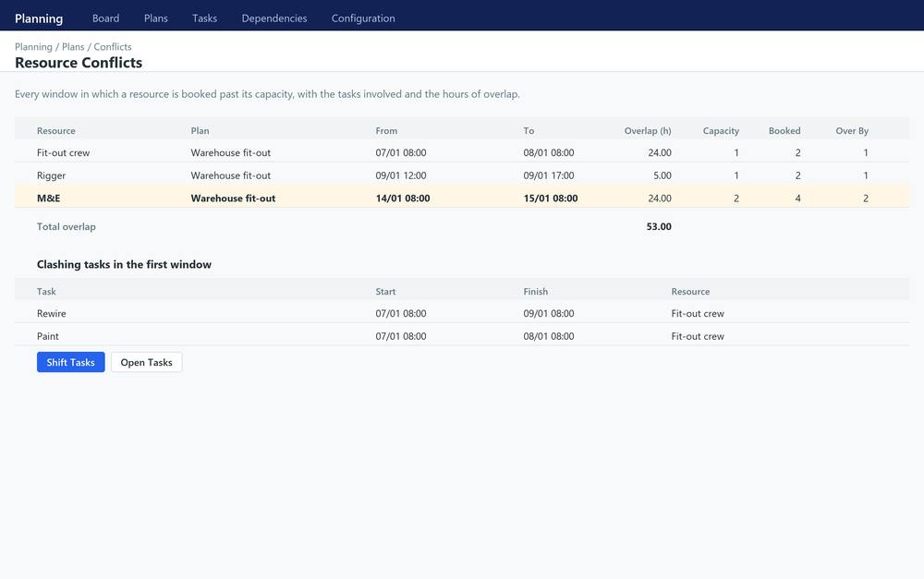Click the Overlap (h) column header
Screen dimensions: 924x579
648,131
